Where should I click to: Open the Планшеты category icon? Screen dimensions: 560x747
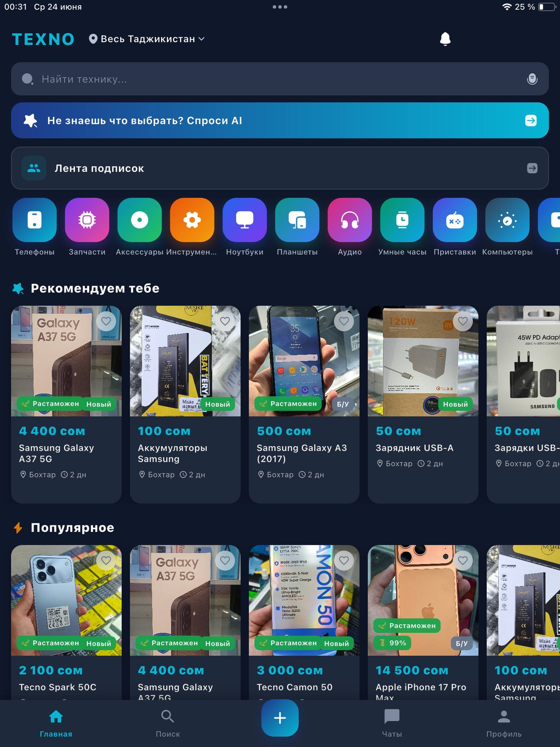(297, 220)
